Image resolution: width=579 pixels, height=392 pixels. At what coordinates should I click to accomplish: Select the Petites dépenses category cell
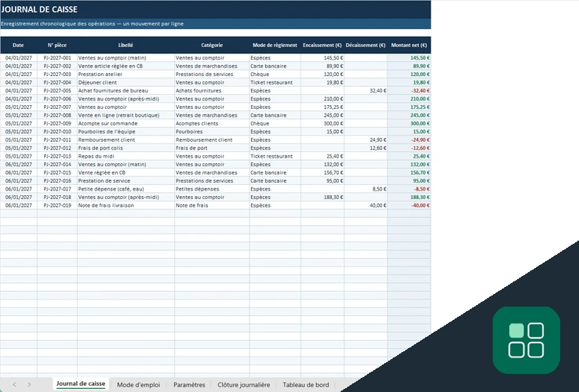click(212, 189)
